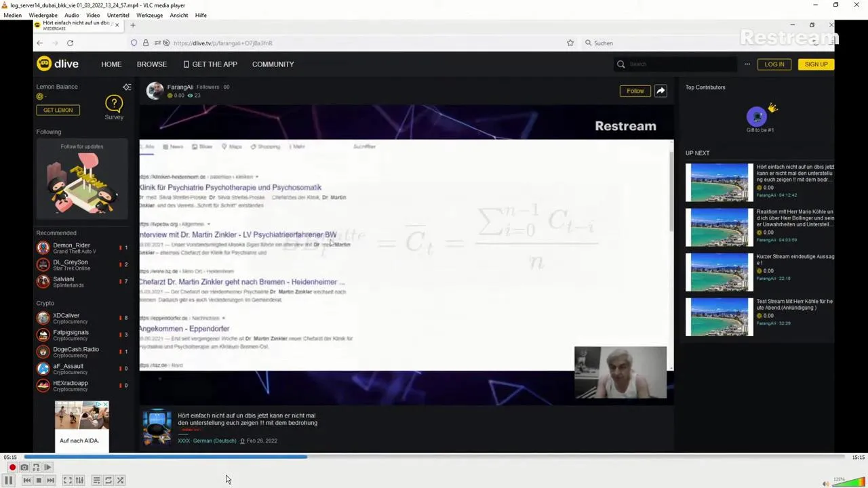Viewport: 868px width, 488px height.
Task: Open the BROWSE section
Action: pyautogui.click(x=152, y=64)
